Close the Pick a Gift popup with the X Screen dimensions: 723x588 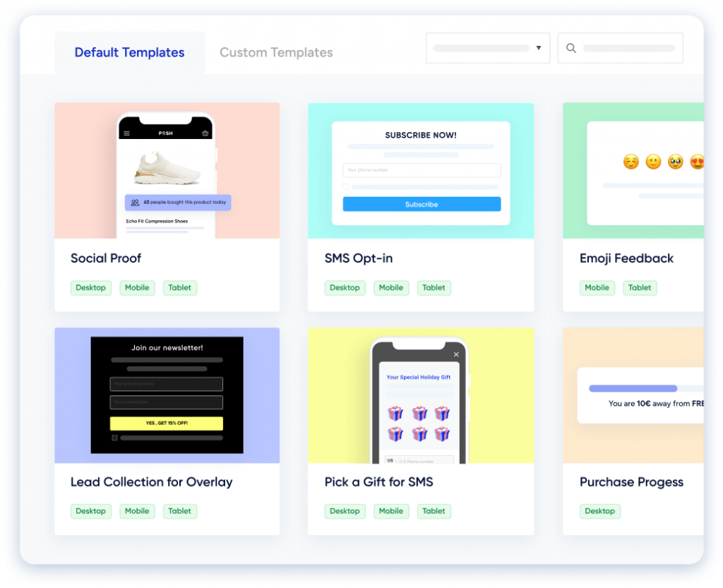coord(456,354)
